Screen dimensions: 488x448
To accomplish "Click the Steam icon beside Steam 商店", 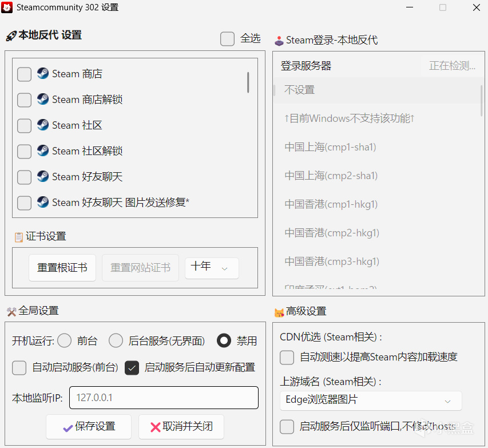I will click(x=43, y=73).
